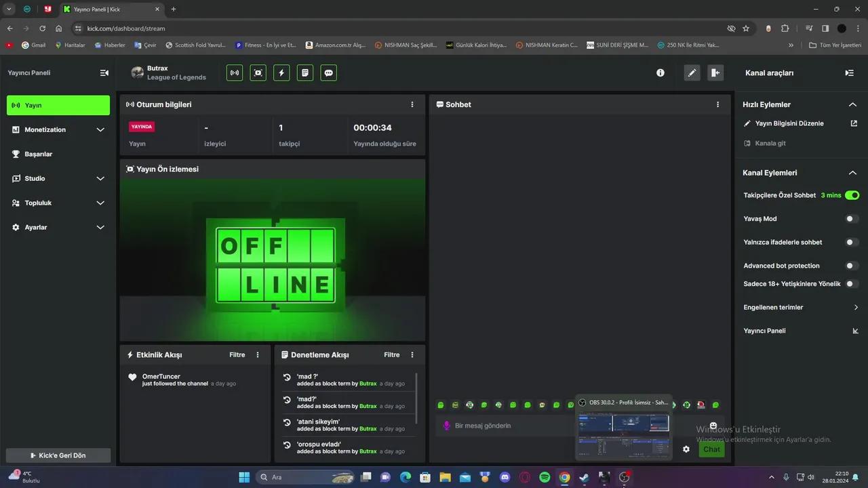Click the lightning activity feed toolbar icon

click(x=281, y=73)
